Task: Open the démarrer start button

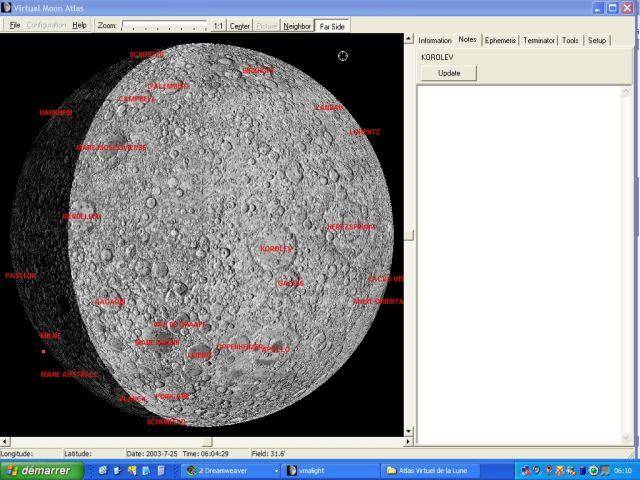Action: 42,471
